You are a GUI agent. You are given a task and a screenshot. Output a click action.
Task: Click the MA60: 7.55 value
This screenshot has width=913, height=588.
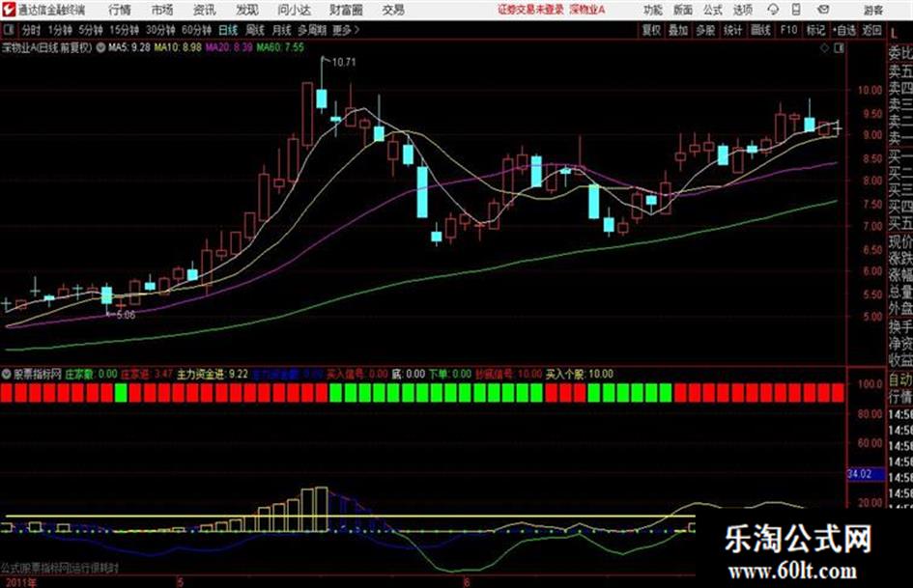coord(280,47)
